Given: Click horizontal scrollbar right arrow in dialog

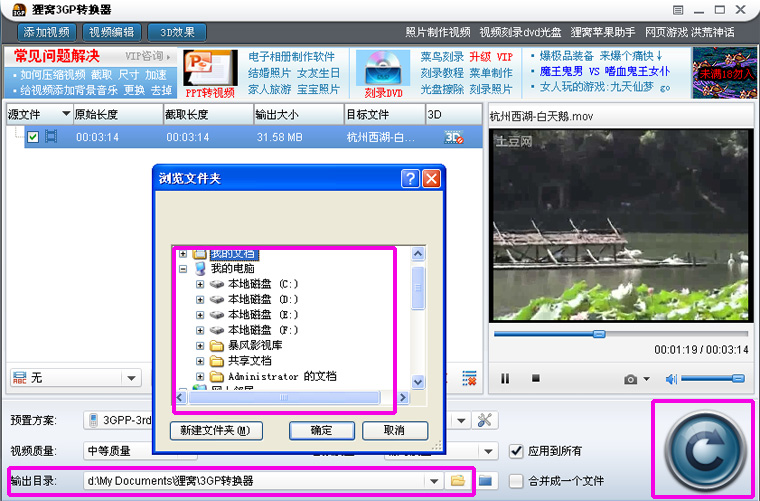Looking at the screenshot, I should pos(403,398).
